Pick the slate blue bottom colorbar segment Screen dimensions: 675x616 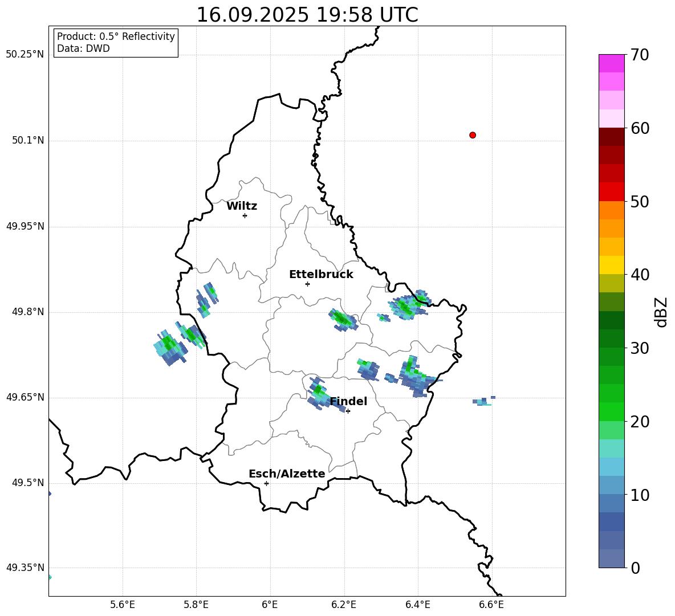(611, 558)
